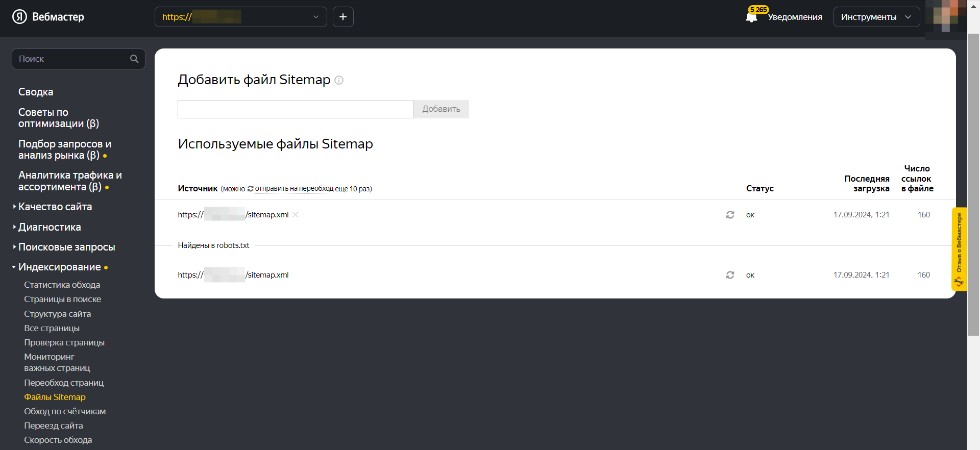Go to Мониторинг важных страниц
This screenshot has height=450, width=980.
click(x=57, y=362)
